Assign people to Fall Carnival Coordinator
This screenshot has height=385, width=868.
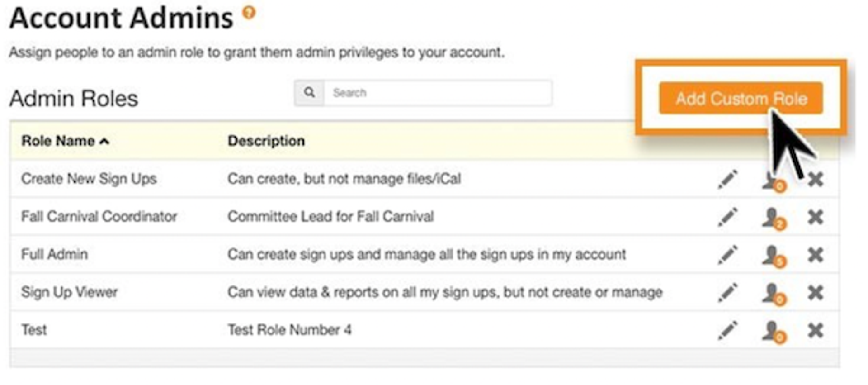click(774, 219)
